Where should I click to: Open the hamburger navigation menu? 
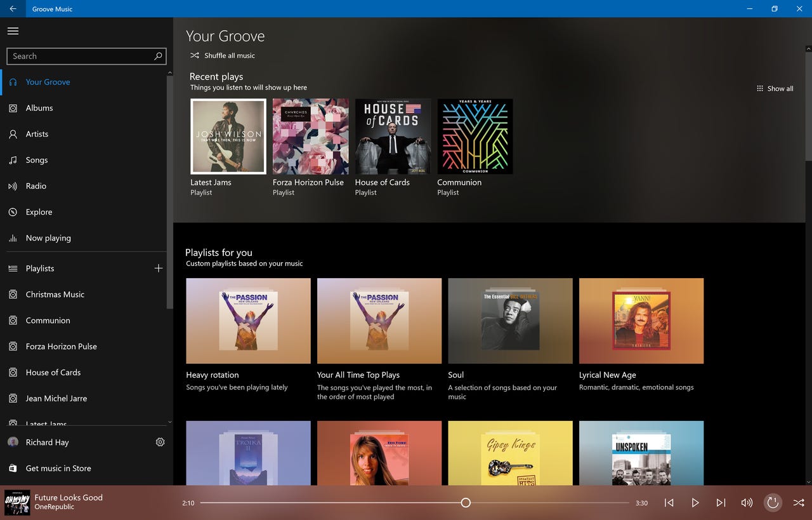coord(13,30)
